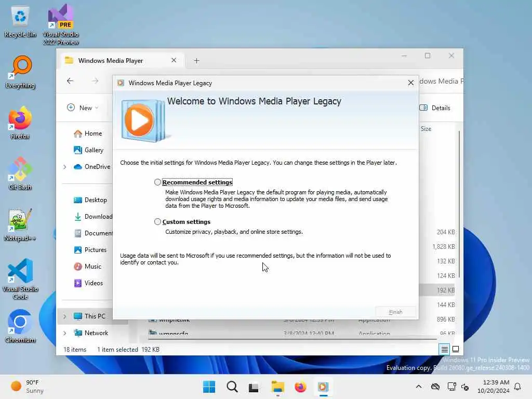The image size is (532, 399).
Task: Choose the Custom settings radio option
Action: coord(157,221)
